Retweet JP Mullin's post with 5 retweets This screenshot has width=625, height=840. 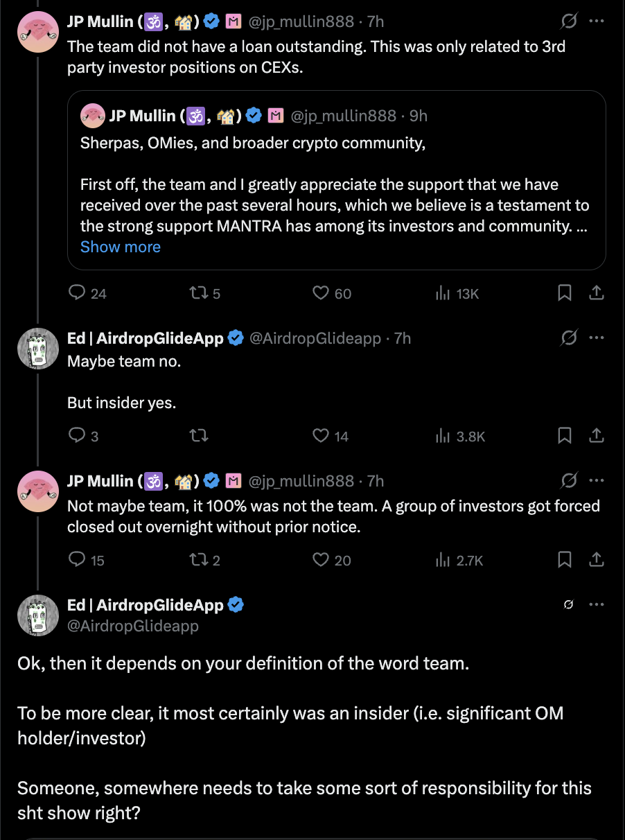pyautogui.click(x=199, y=293)
